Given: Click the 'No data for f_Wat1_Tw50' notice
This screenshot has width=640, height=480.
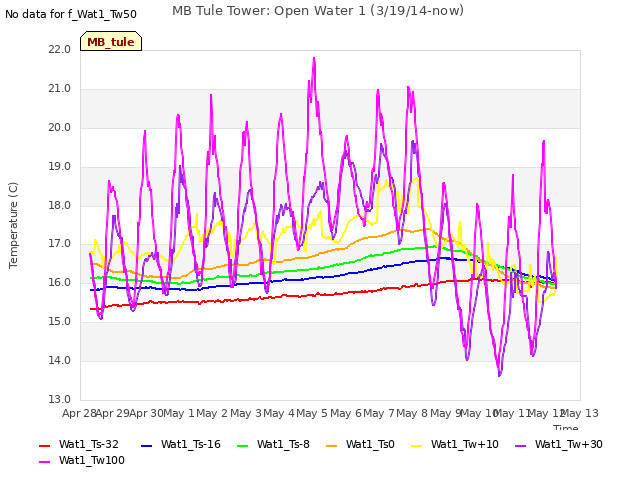Looking at the screenshot, I should 71,14.
